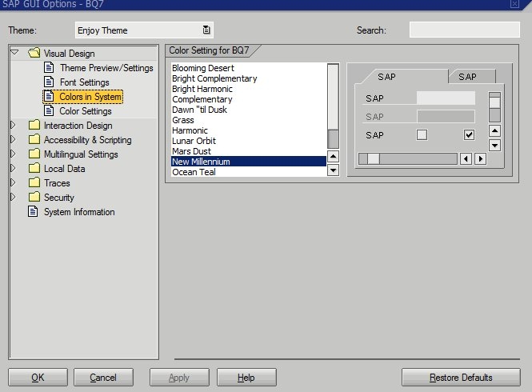Viewport: 532px width, 392px height.
Task: Open System Information tree item
Action: [79, 212]
